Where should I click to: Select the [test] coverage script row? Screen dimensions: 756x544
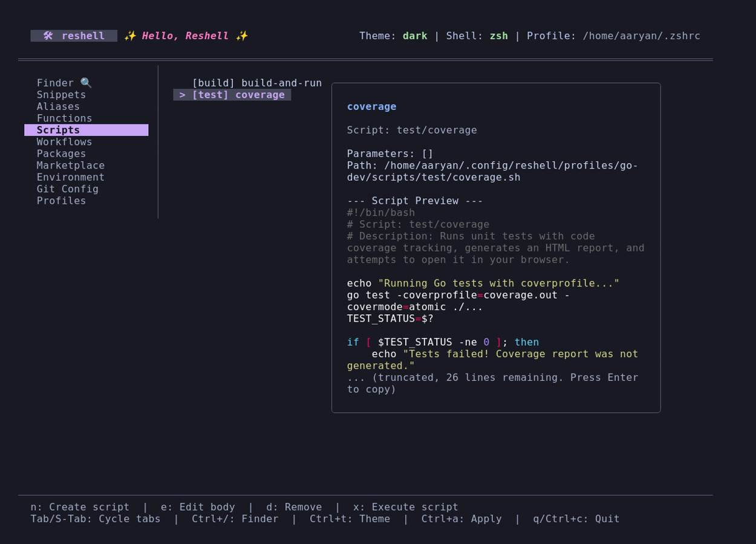pos(232,95)
